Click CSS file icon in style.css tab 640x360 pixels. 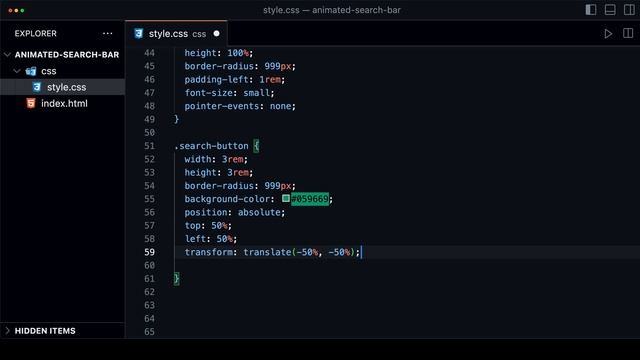138,33
